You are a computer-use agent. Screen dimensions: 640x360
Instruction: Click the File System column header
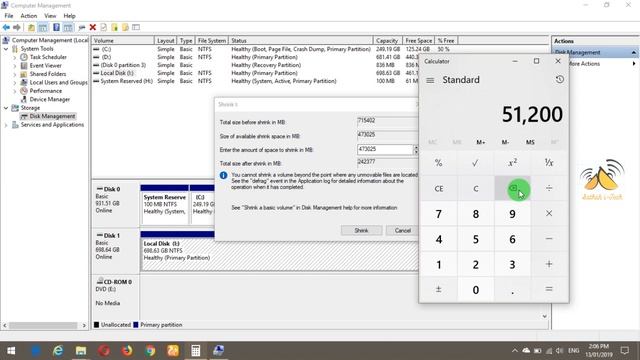211,41
